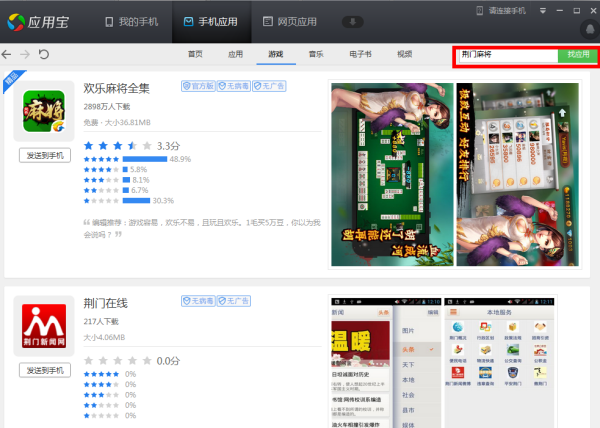Click the search field containing 荆门麻将
The width and height of the screenshot is (600, 428).
point(508,55)
